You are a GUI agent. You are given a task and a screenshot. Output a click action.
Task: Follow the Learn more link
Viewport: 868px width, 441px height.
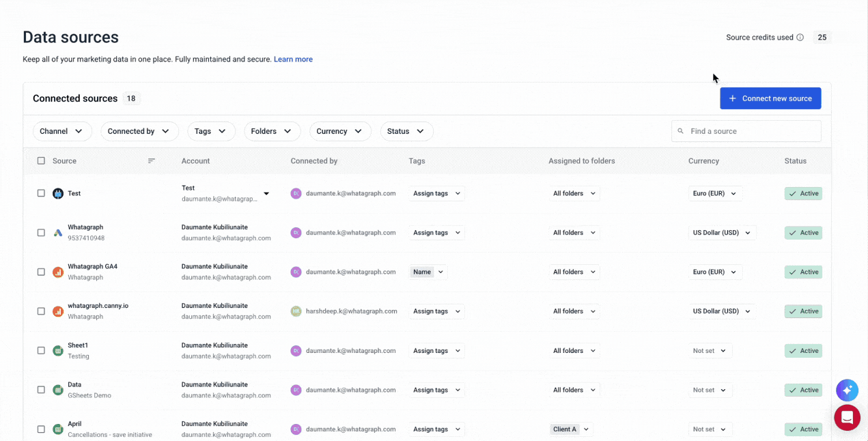[293, 59]
